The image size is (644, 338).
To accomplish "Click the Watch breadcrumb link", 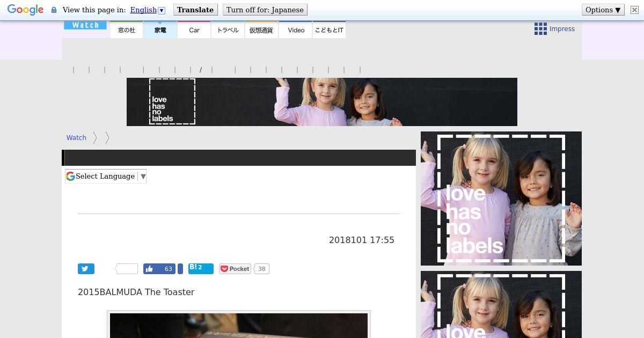I will (76, 138).
